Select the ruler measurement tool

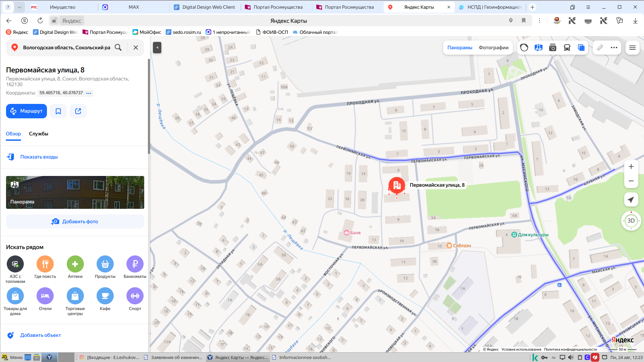600,48
